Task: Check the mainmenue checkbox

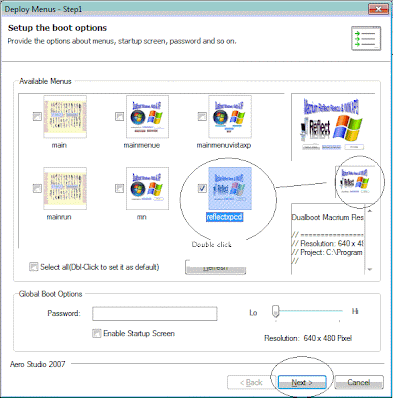Action: coord(119,116)
